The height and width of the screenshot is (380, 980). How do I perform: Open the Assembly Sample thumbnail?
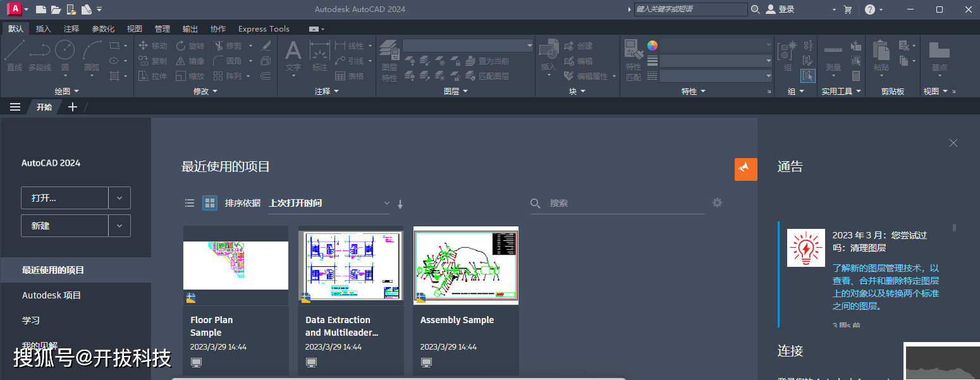[466, 266]
